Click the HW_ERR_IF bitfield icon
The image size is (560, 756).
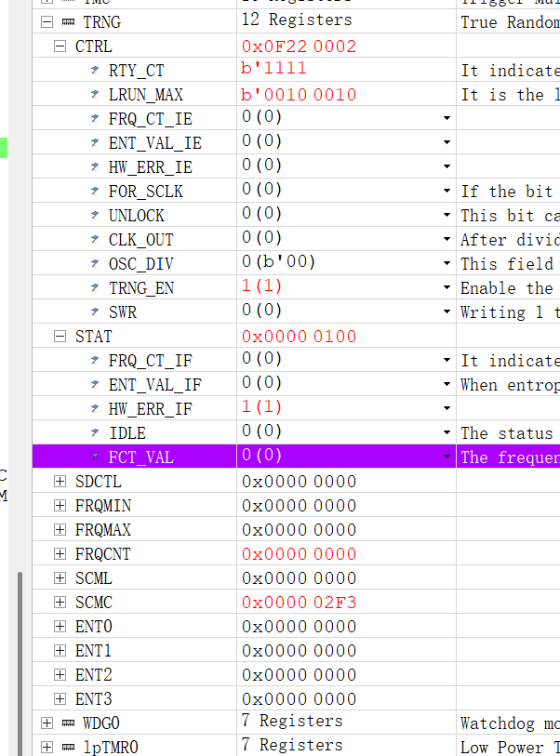(95, 409)
